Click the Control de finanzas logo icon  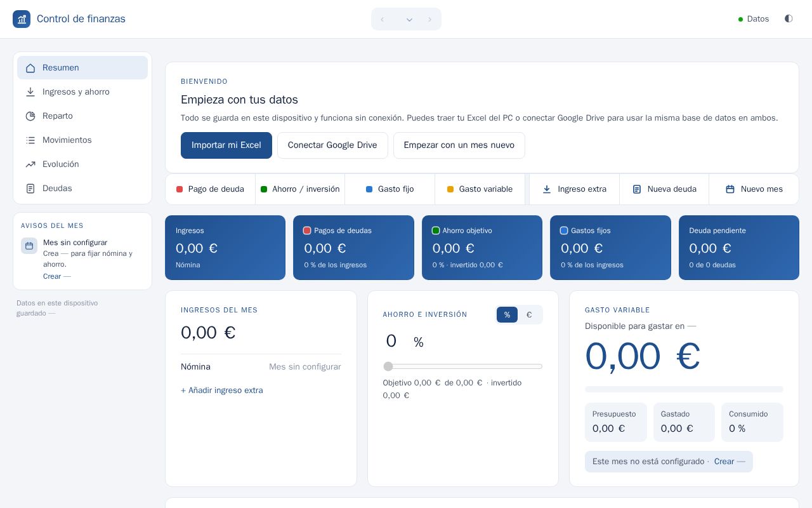click(22, 19)
